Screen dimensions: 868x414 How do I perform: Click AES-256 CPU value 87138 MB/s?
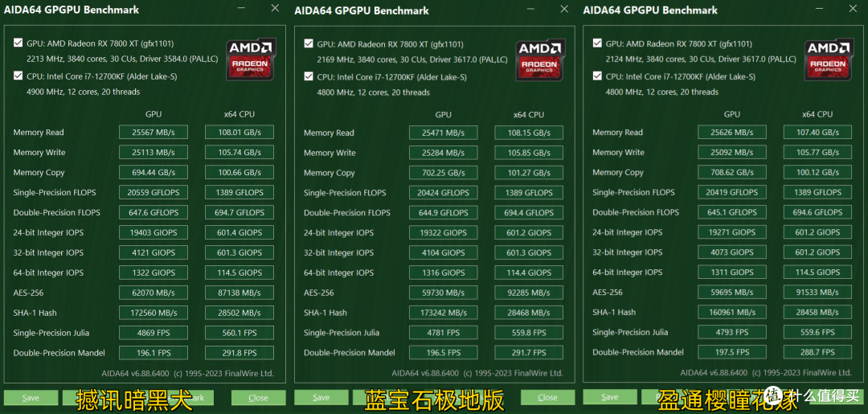pos(240,293)
